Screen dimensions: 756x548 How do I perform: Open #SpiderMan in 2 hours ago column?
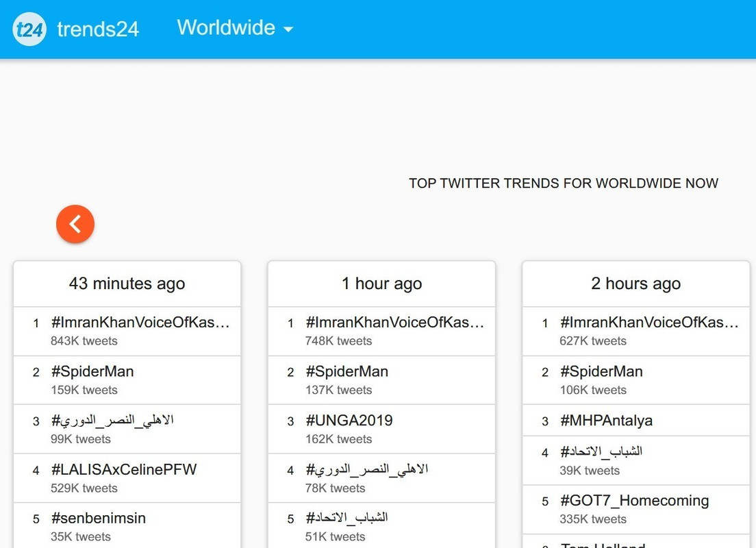coord(602,371)
